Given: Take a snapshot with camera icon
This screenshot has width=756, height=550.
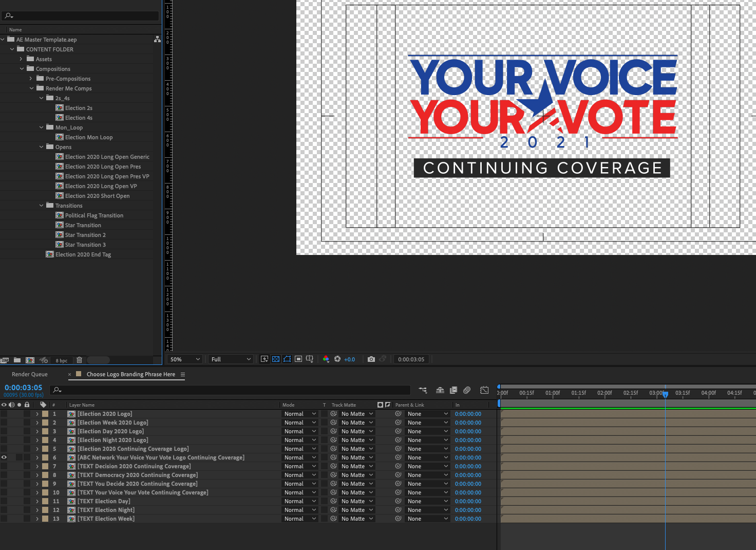Looking at the screenshot, I should pyautogui.click(x=371, y=359).
